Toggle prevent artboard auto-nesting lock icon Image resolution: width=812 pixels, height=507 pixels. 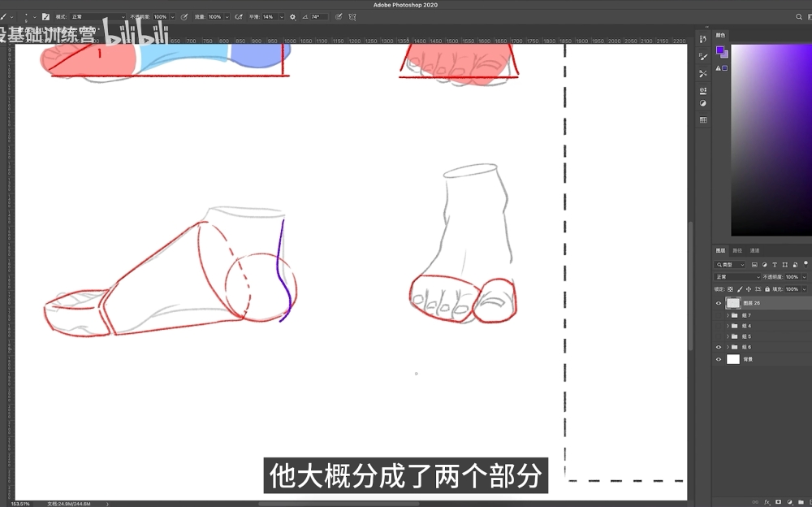(758, 289)
